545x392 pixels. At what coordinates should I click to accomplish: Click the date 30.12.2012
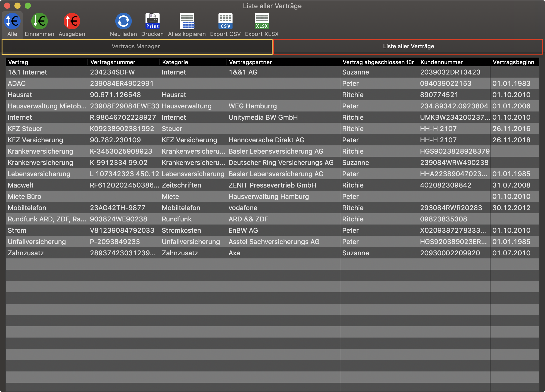511,208
